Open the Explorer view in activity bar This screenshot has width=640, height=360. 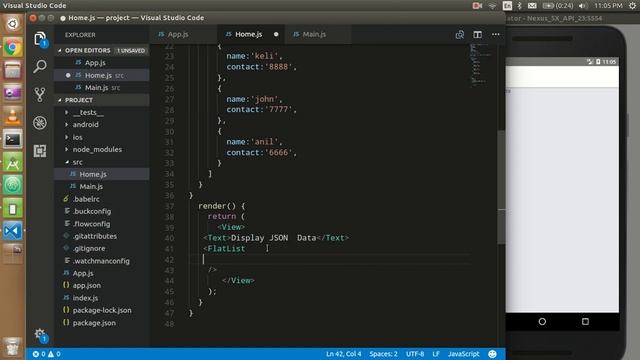40,39
